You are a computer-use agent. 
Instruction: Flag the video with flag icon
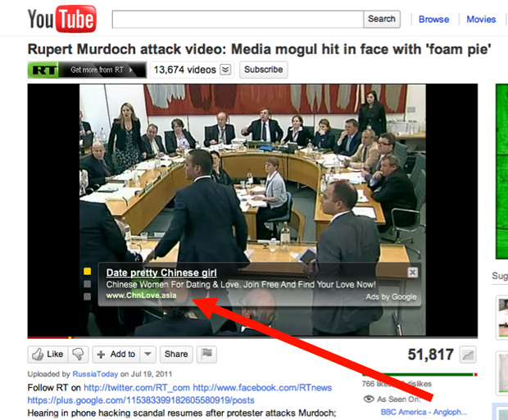pyautogui.click(x=206, y=355)
